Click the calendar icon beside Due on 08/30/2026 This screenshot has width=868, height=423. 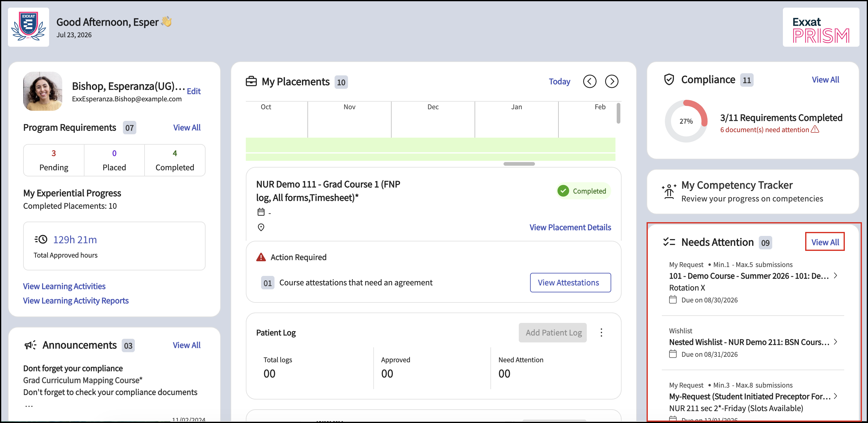[673, 299]
